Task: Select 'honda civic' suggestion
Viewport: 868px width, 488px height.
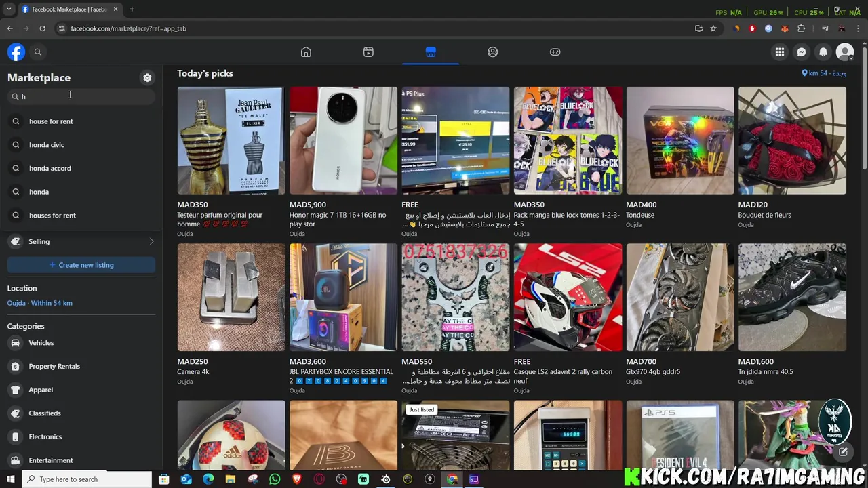Action: click(81, 145)
